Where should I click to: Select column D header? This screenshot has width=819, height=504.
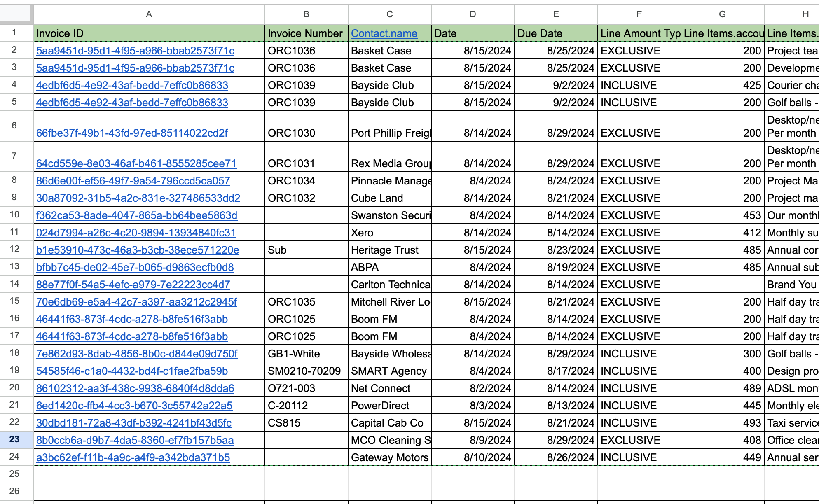[473, 14]
